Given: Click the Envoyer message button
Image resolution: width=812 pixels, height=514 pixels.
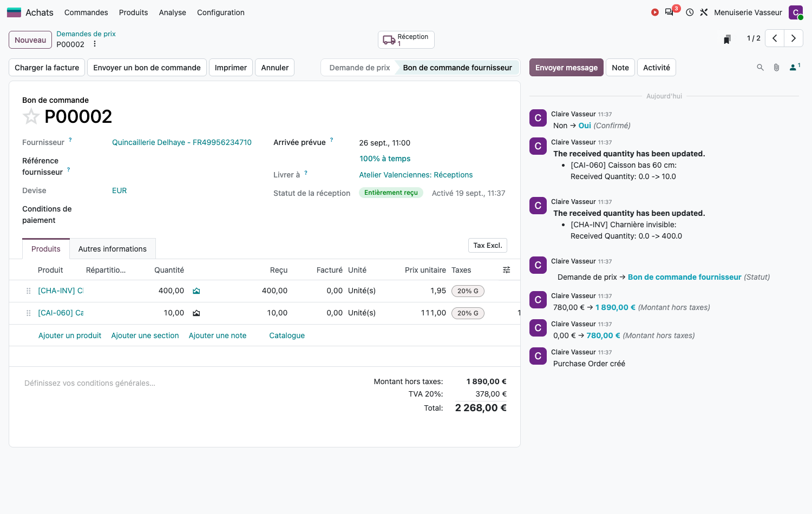Looking at the screenshot, I should click(x=566, y=68).
